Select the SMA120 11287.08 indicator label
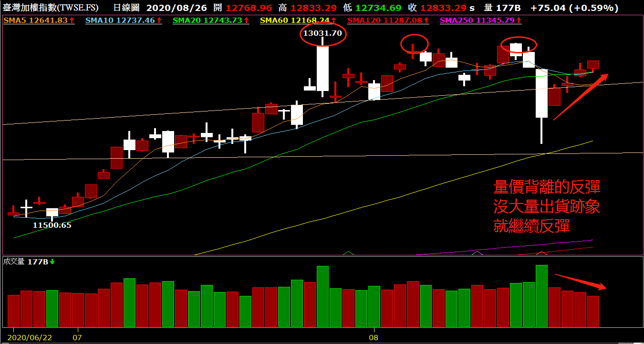Image resolution: width=644 pixels, height=344 pixels. 388,20
